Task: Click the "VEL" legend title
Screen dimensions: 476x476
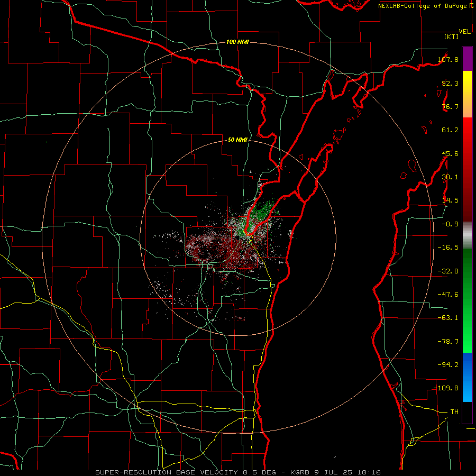Action: tap(465, 32)
